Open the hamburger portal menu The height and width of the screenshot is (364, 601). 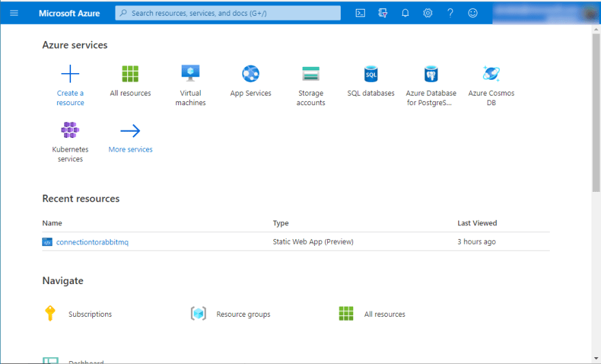[14, 13]
